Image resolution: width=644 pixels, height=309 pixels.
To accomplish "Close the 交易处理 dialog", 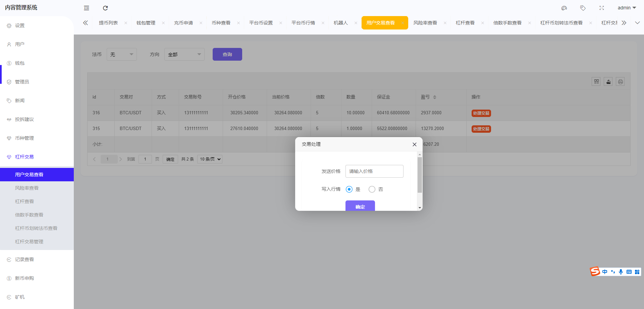I will coord(415,144).
